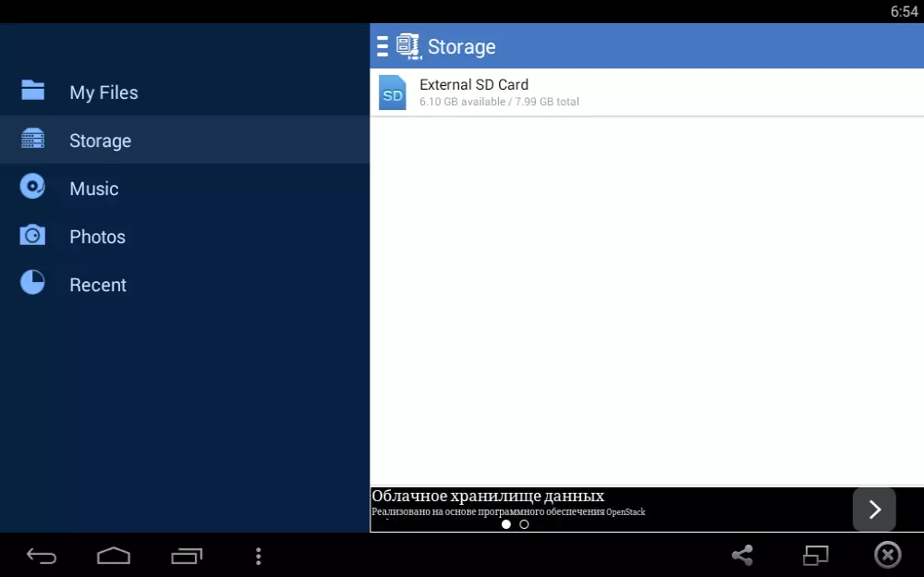
Task: Select the second ad page dot
Action: point(524,524)
